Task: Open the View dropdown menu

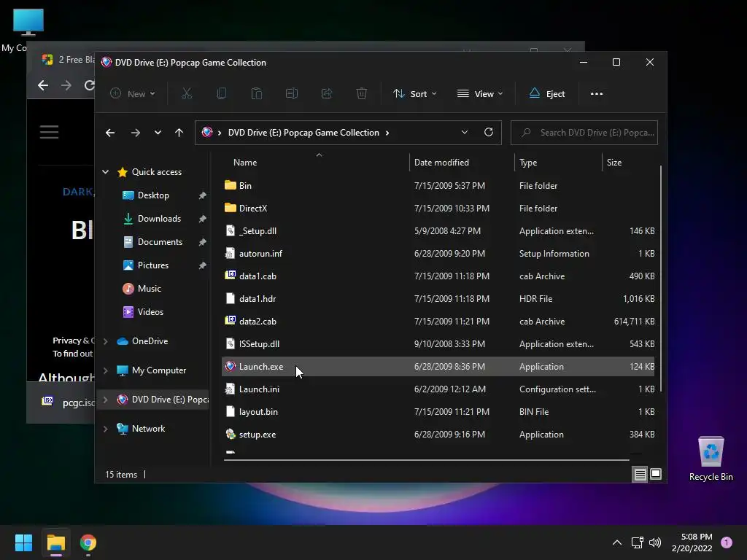Action: click(x=480, y=94)
